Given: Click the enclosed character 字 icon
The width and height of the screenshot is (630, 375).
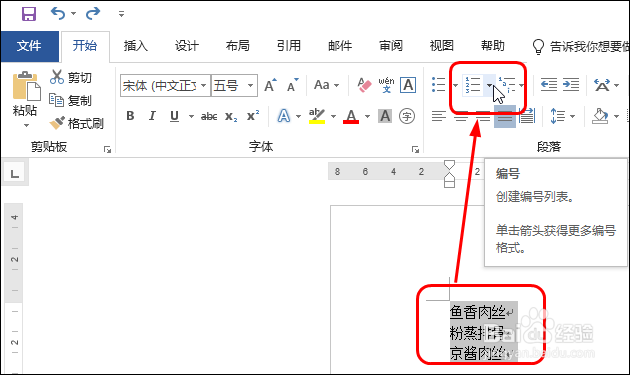Looking at the screenshot, I should click(407, 116).
